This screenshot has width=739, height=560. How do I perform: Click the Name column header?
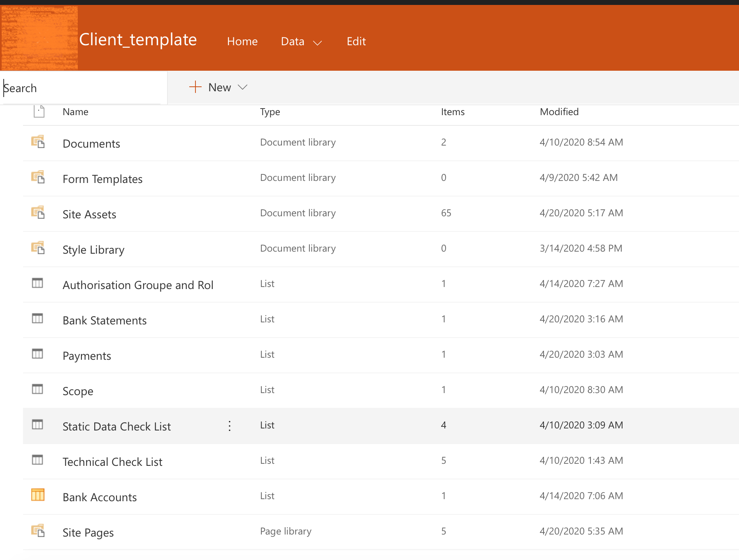75,112
